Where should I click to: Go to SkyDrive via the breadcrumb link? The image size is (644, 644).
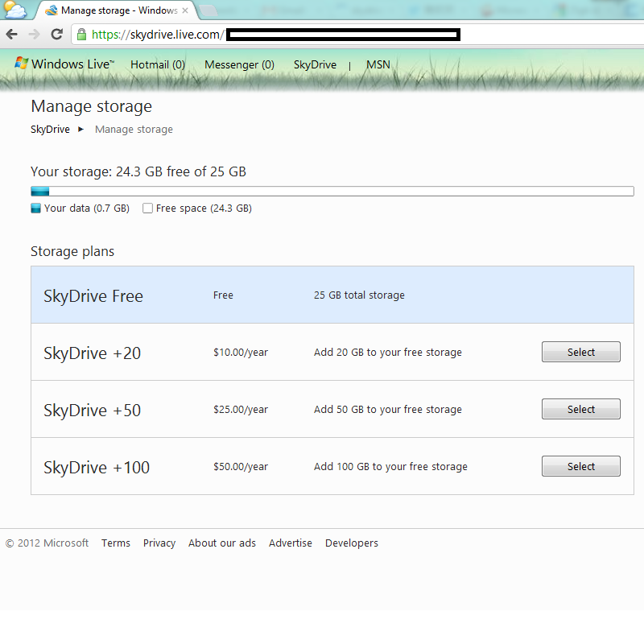click(50, 130)
